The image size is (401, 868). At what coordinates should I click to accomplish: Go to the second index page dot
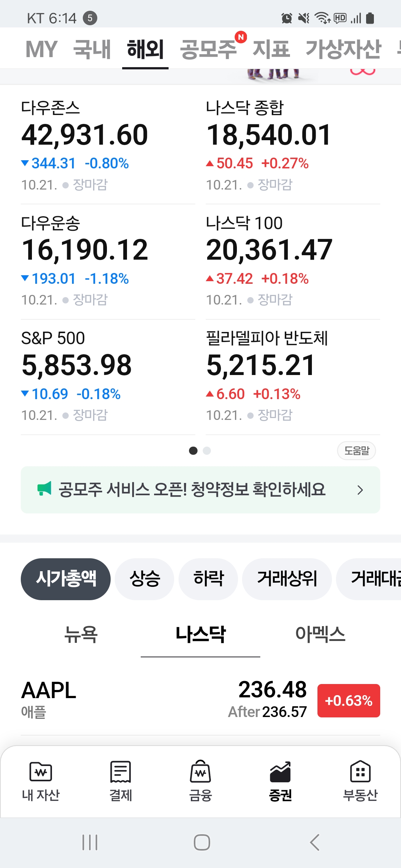click(x=207, y=451)
